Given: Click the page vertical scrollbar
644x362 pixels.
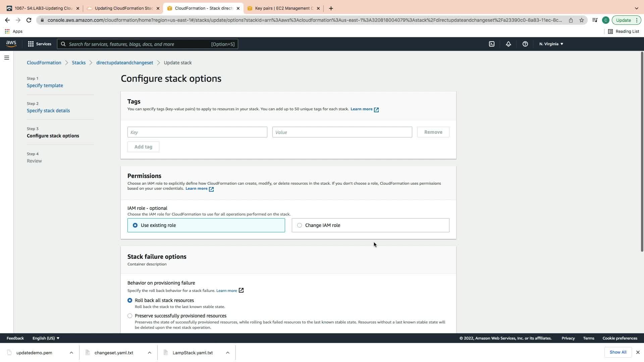Looking at the screenshot, I should (x=642, y=151).
